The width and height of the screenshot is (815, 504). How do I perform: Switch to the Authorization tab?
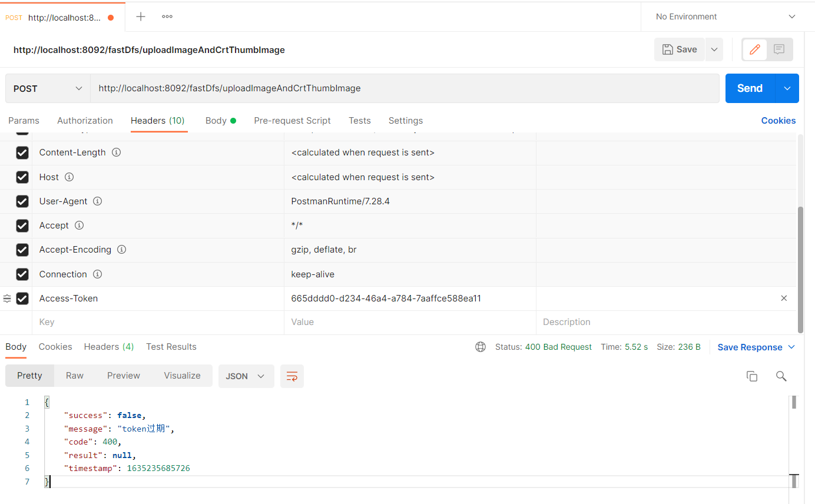point(85,121)
